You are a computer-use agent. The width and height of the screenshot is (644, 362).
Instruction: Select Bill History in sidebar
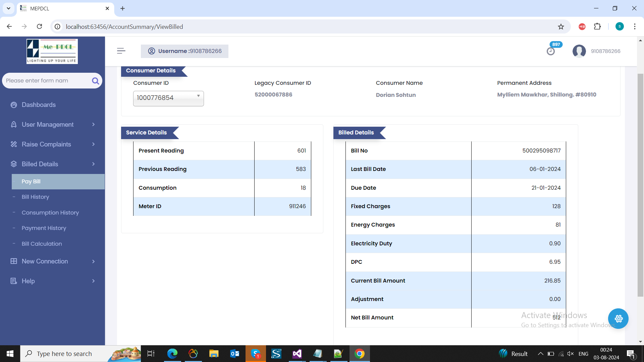[x=35, y=197]
